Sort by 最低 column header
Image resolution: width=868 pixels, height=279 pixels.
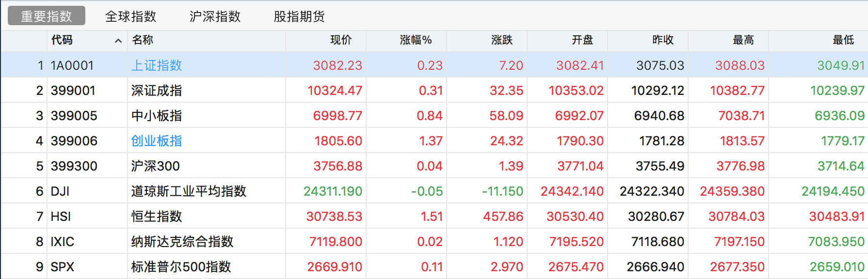pyautogui.click(x=843, y=40)
